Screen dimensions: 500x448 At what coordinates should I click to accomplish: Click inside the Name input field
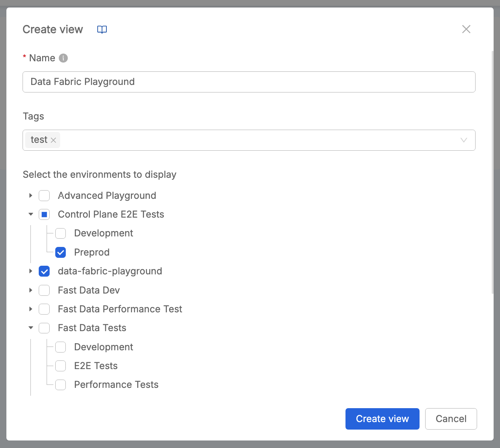pos(249,82)
